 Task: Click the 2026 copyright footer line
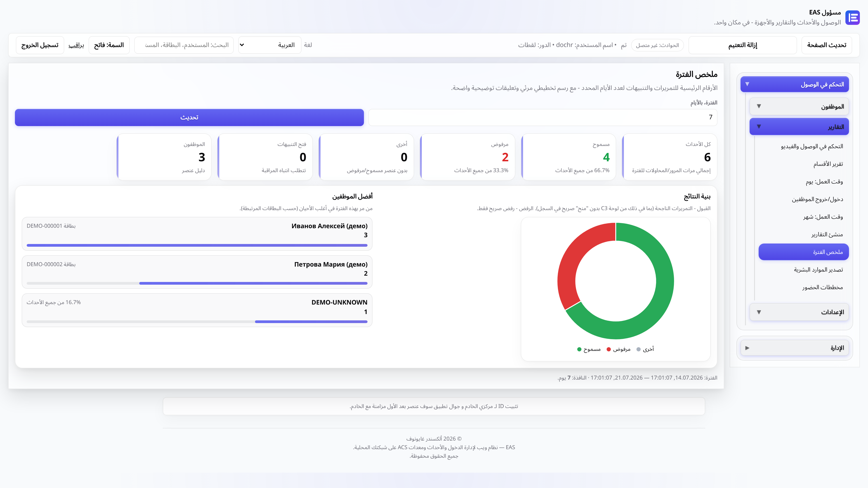tap(434, 439)
